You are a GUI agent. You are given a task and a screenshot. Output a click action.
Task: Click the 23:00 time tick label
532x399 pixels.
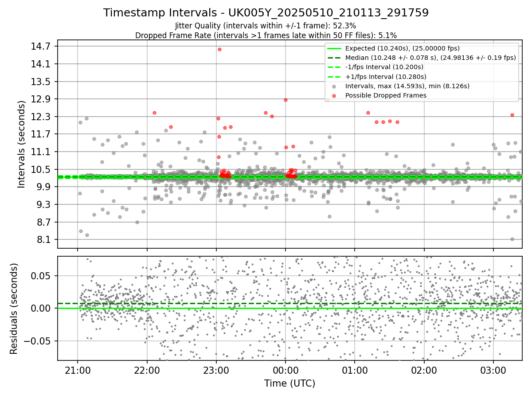[216, 370]
